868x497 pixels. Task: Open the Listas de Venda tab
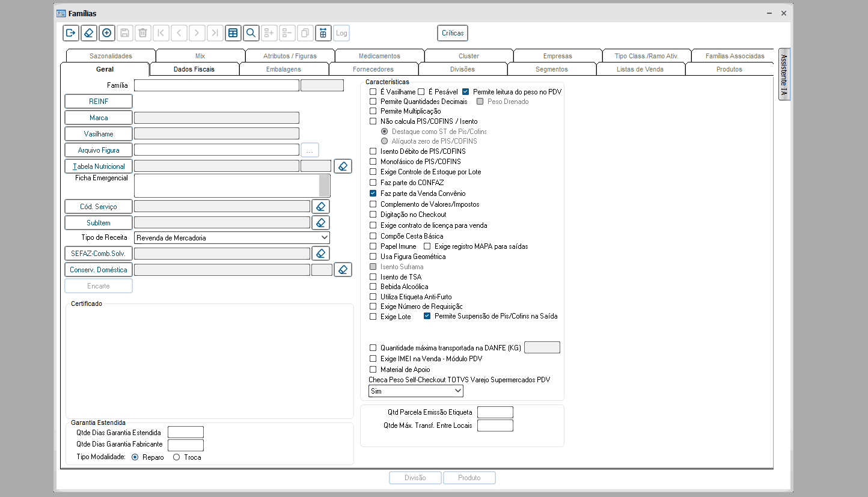pos(640,69)
